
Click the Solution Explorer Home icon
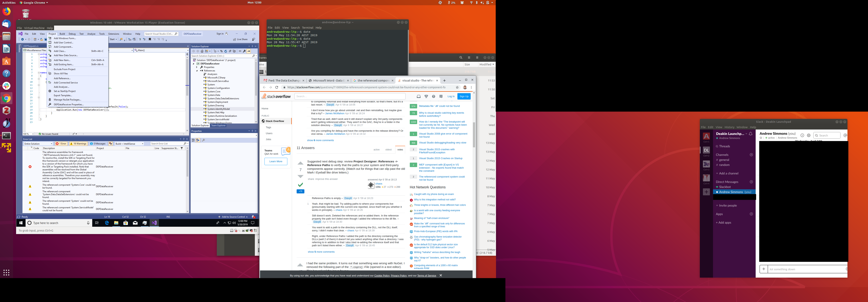tap(202, 51)
